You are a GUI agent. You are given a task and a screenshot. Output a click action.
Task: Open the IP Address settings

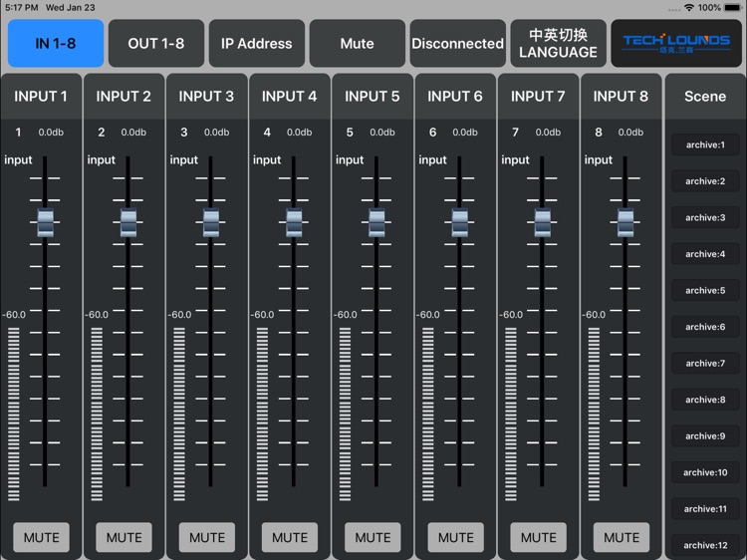pyautogui.click(x=257, y=44)
